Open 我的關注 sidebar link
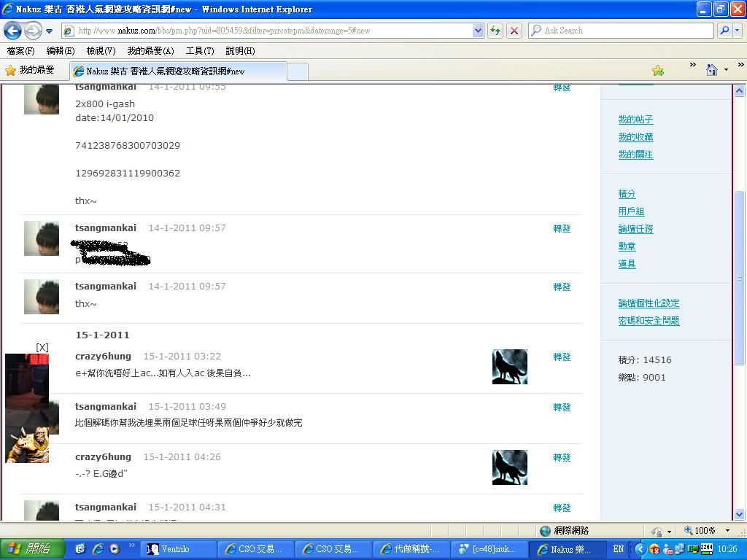The image size is (747, 560). (635, 155)
